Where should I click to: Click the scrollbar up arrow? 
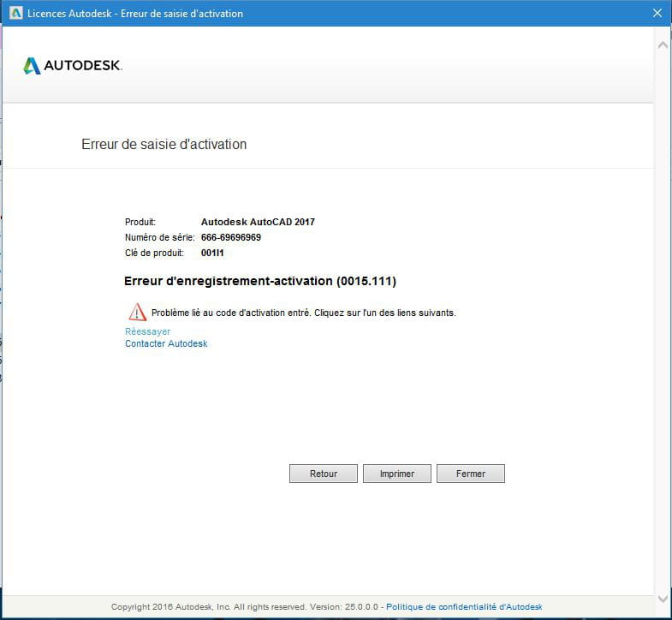click(663, 45)
